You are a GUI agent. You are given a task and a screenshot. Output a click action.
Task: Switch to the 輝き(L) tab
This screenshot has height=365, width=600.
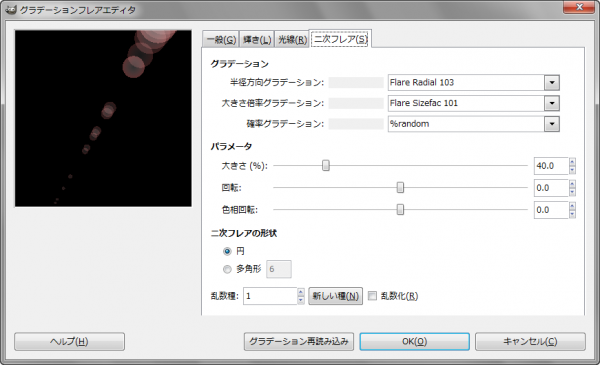257,39
